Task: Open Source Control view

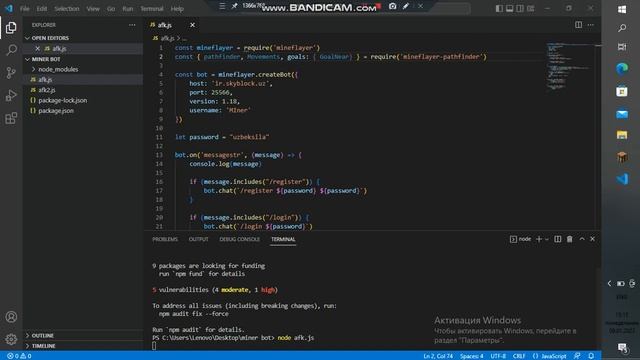Action: 11,73
